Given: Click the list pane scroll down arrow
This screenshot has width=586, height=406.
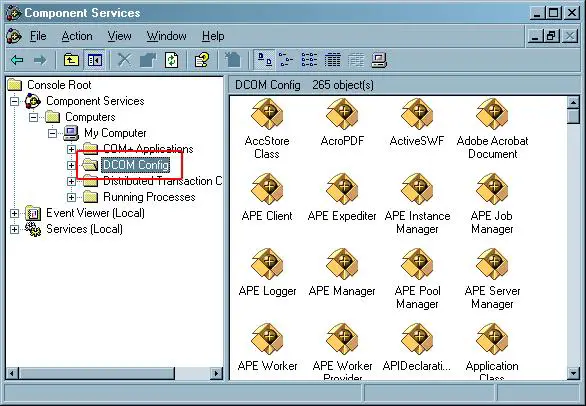Looking at the screenshot, I should click(573, 373).
